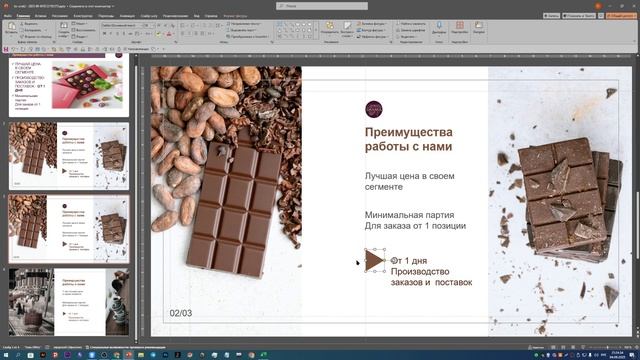Click Заметки (Notes) in status bar
The image size is (640, 360).
point(536,347)
